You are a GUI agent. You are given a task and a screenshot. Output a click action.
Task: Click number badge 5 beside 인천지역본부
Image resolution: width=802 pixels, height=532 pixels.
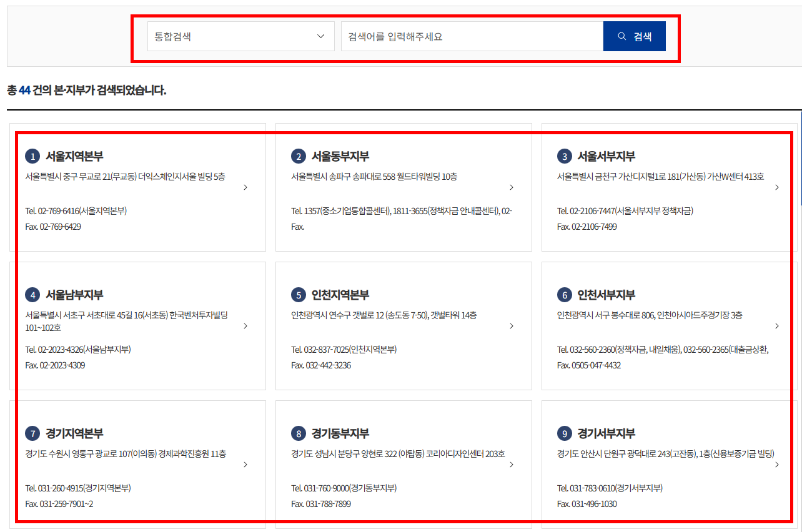click(299, 295)
